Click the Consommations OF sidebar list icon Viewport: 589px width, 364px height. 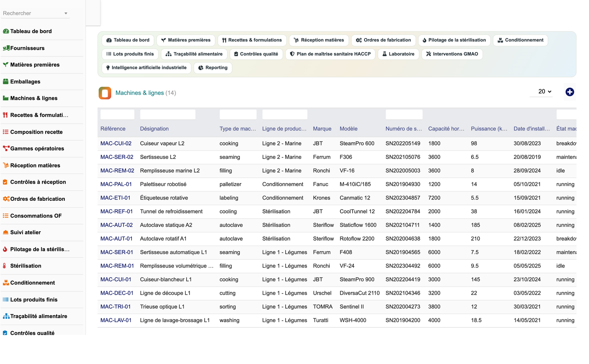[6, 216]
